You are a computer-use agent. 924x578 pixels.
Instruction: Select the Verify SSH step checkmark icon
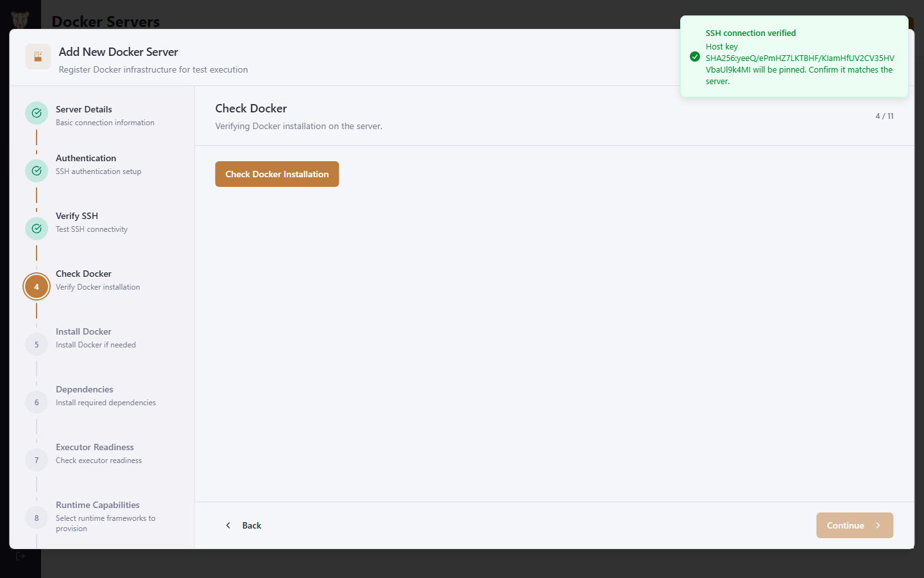[x=37, y=229]
